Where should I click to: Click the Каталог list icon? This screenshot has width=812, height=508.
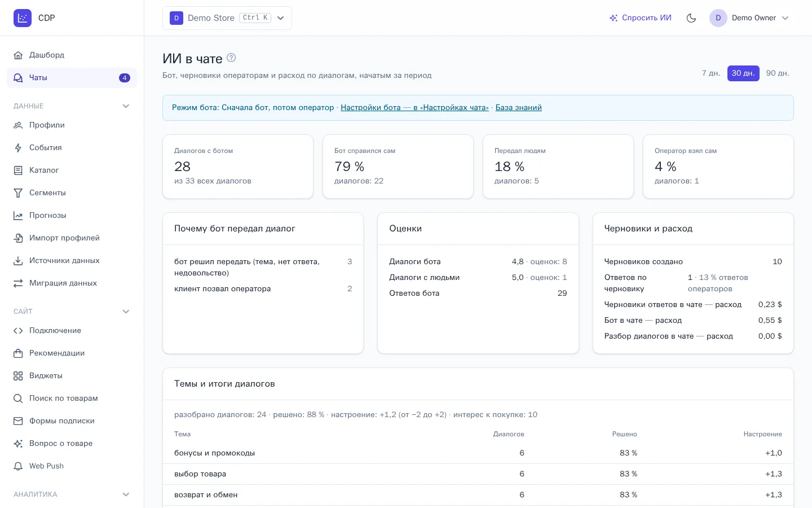pyautogui.click(x=18, y=170)
